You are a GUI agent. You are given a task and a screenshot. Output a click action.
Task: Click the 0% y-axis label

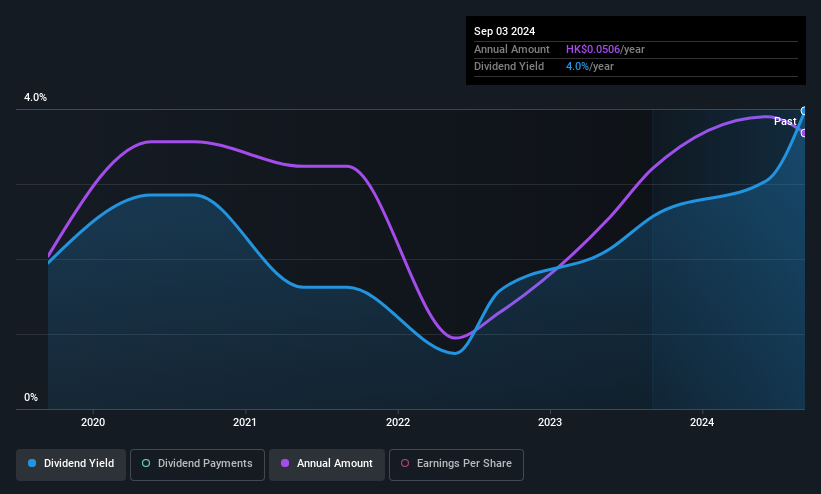tap(31, 398)
